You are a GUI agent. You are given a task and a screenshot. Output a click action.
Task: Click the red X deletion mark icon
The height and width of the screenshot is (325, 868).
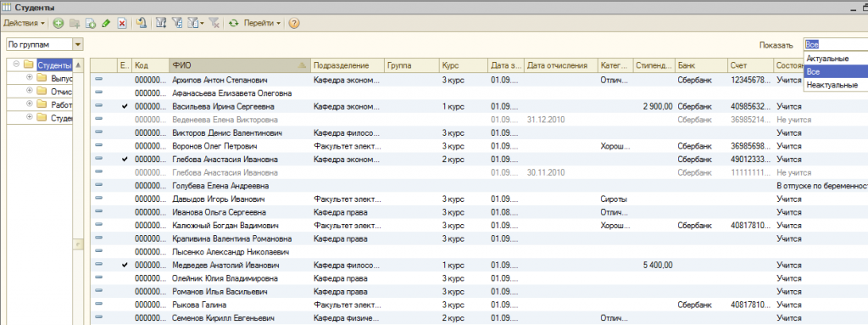click(x=122, y=23)
